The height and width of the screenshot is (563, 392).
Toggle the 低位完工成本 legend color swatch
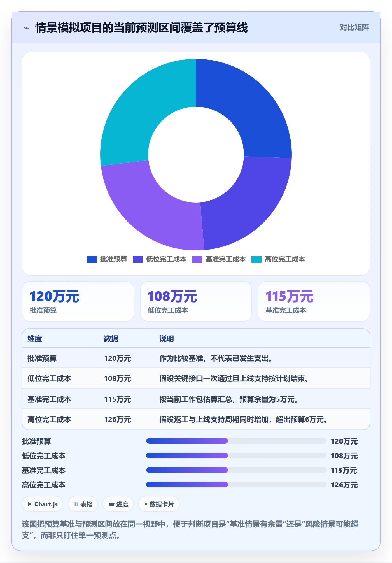[138, 259]
